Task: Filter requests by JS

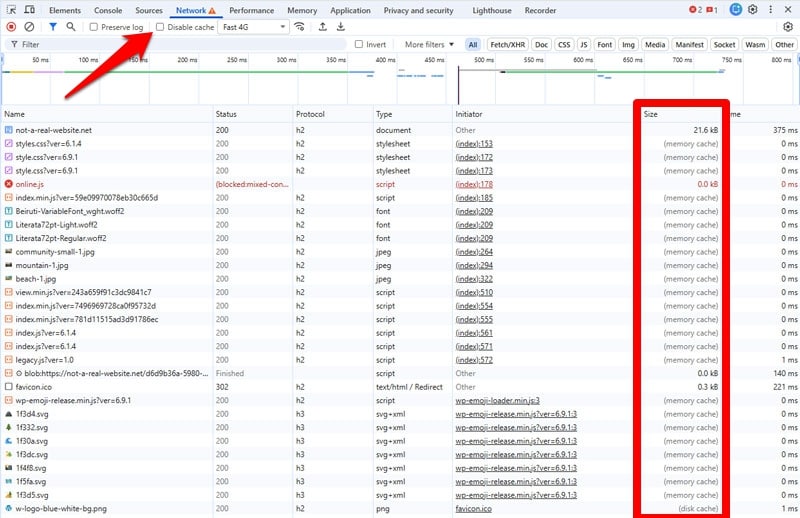Action: coord(583,44)
